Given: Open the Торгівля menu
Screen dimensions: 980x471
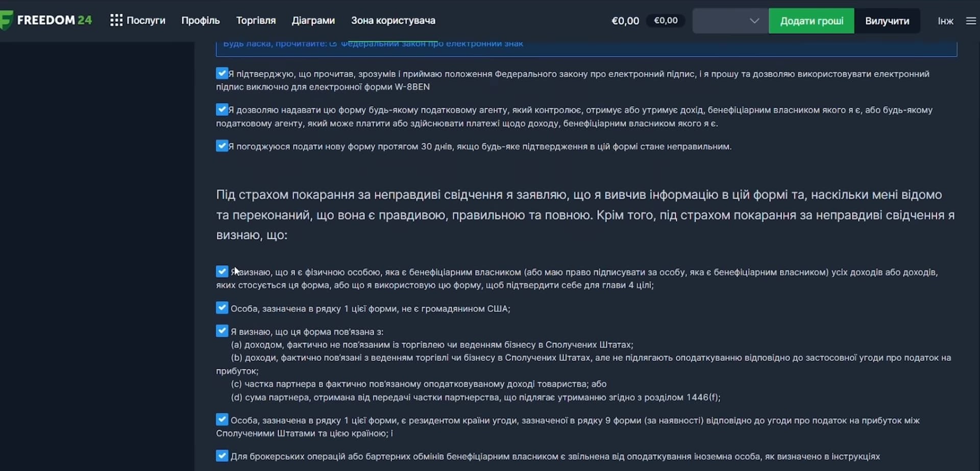Looking at the screenshot, I should click(256, 20).
